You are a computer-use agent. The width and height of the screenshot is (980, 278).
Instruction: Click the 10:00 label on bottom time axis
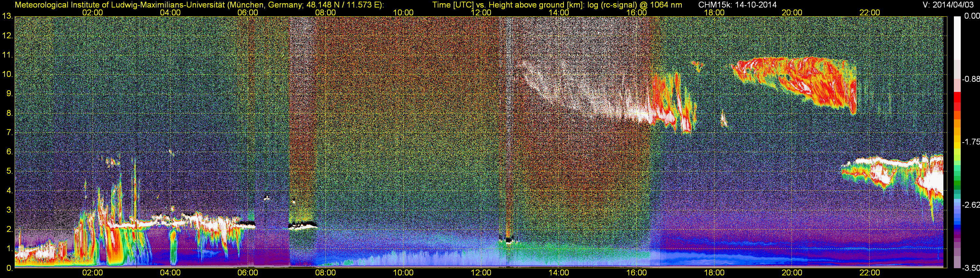(x=403, y=273)
